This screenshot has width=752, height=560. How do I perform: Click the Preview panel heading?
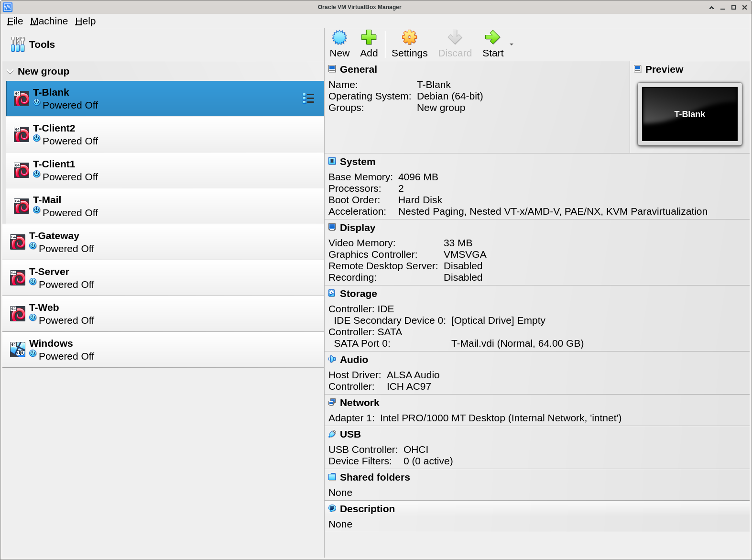click(x=664, y=69)
